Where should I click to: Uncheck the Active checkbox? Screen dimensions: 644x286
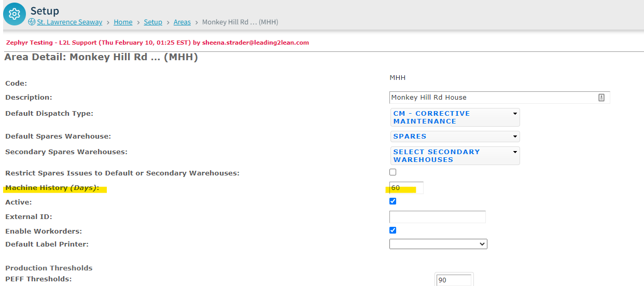point(393,201)
